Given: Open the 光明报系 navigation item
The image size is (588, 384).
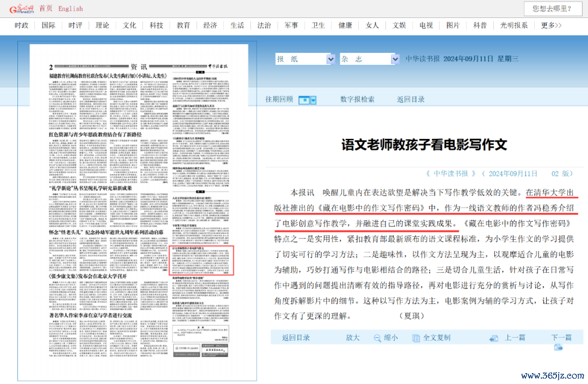Looking at the screenshot, I should click(514, 26).
